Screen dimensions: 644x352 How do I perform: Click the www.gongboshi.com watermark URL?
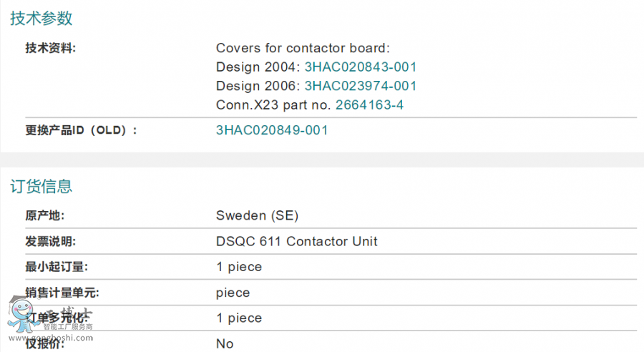51,338
